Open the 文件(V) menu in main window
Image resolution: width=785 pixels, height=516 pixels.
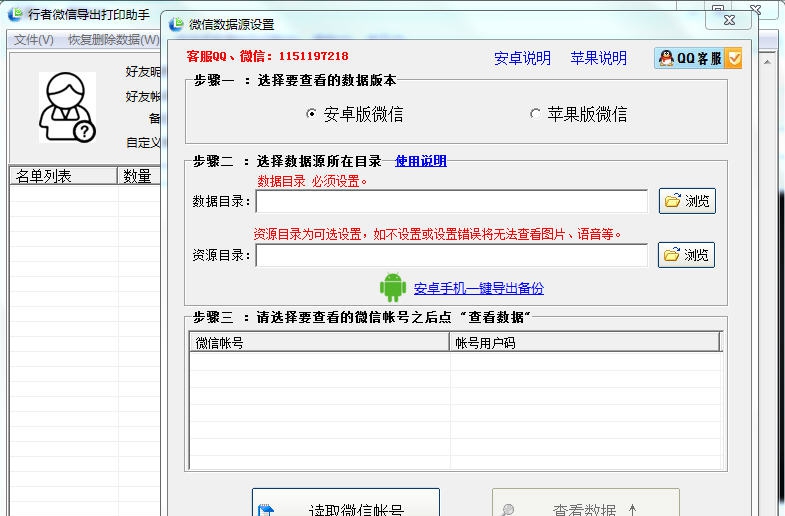click(x=34, y=40)
